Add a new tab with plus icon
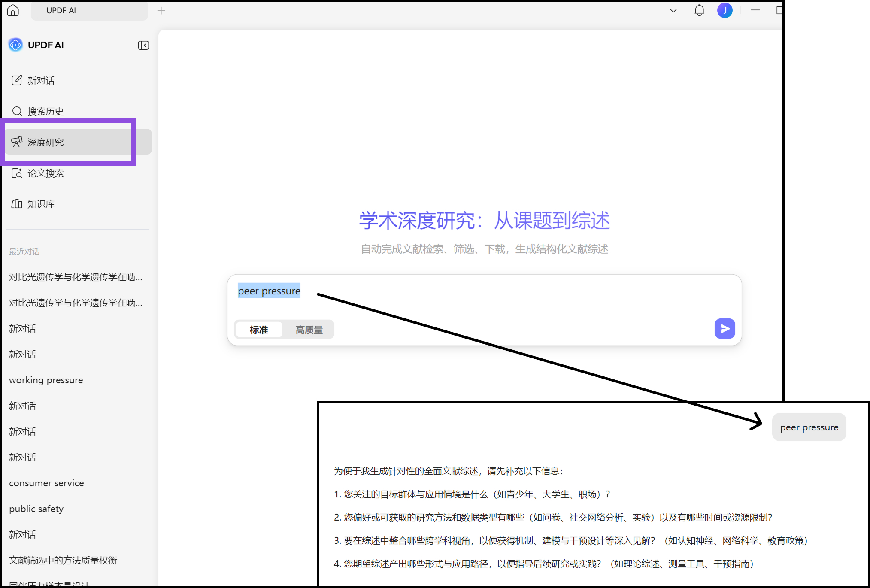The image size is (870, 588). point(161,11)
